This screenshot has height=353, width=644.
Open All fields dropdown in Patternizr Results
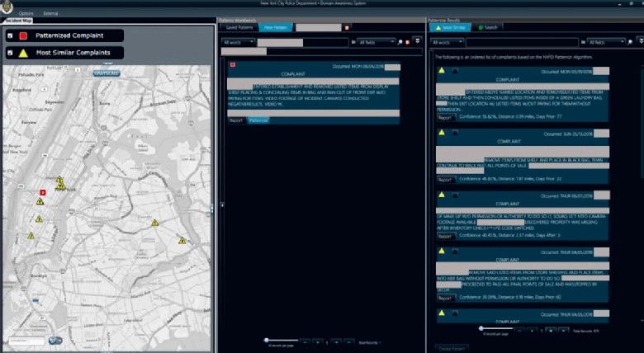[606, 42]
